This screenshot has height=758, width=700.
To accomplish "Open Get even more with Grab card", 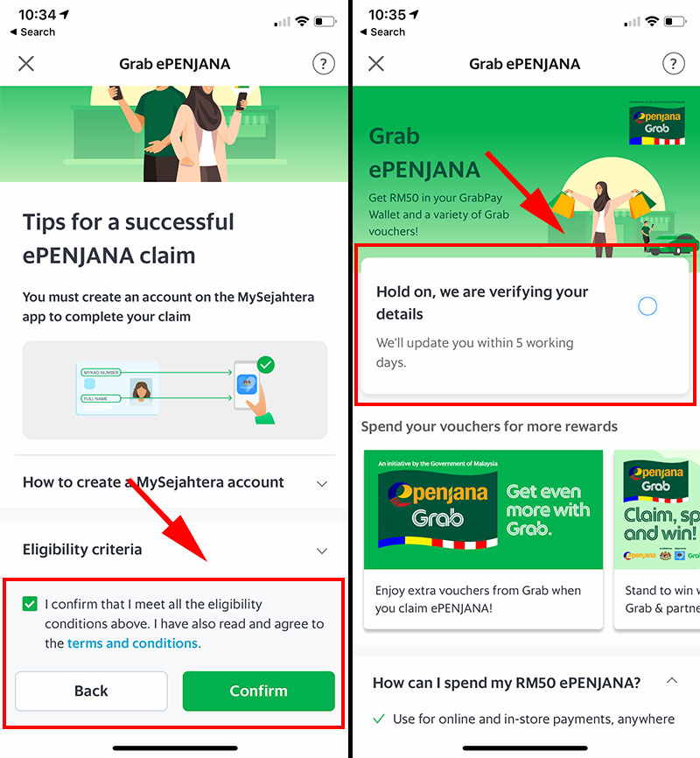I will click(x=483, y=539).
